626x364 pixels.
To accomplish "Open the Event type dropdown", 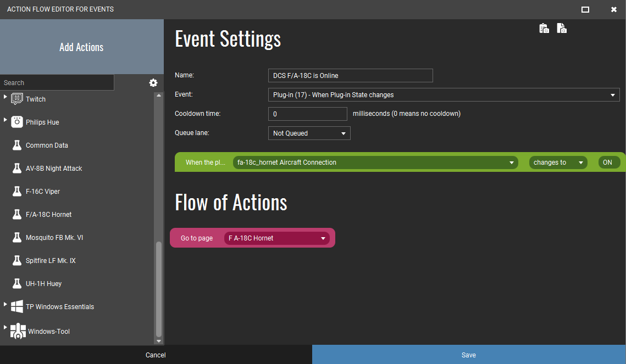I will [x=444, y=95].
